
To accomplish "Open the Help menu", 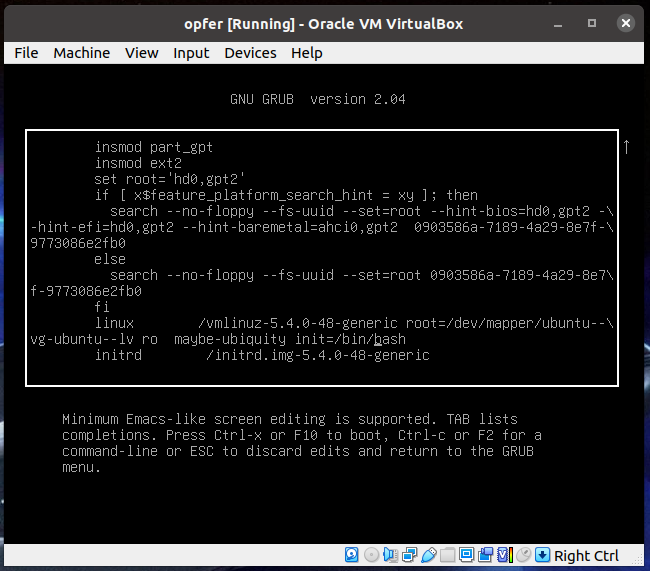I will 307,53.
